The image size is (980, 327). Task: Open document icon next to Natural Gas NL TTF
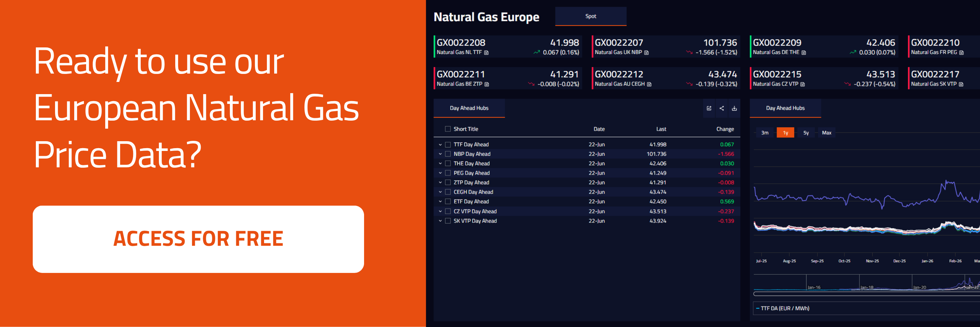(486, 53)
